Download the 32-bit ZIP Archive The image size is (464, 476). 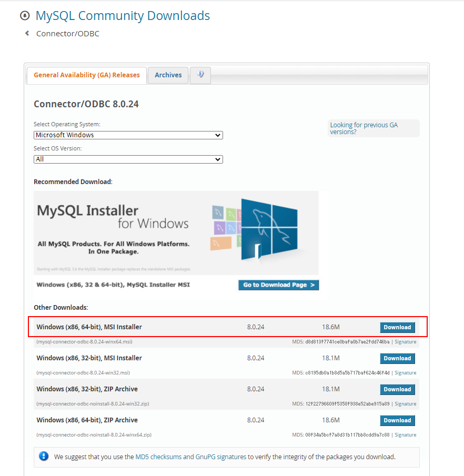397,389
